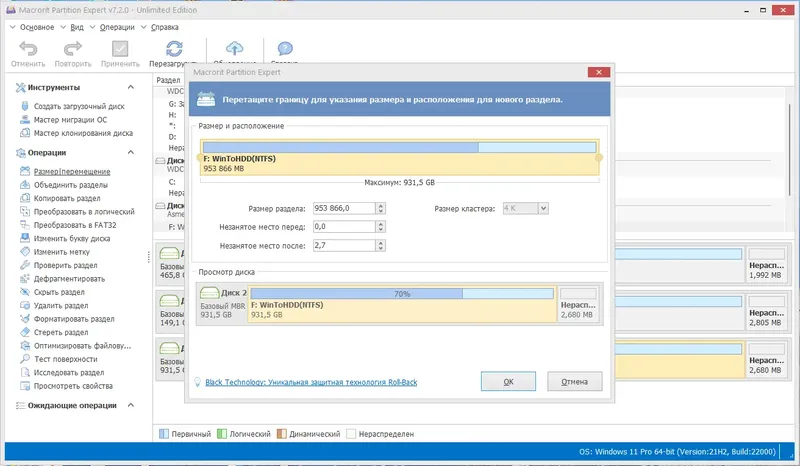Screen dimensions: 800x466
Task: Select the 1,992 MB unallocated block
Action: [x=766, y=264]
